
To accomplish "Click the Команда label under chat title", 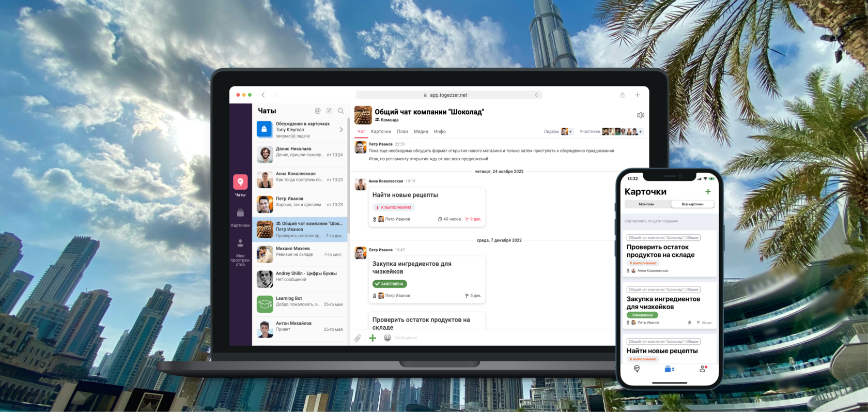I will click(x=387, y=120).
